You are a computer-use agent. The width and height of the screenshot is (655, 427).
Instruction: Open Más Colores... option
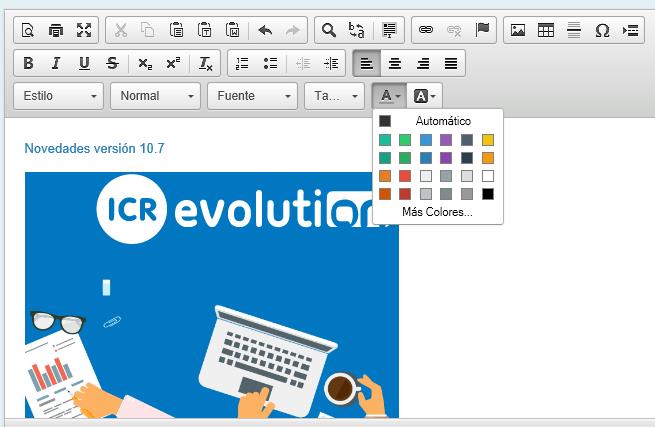click(437, 212)
